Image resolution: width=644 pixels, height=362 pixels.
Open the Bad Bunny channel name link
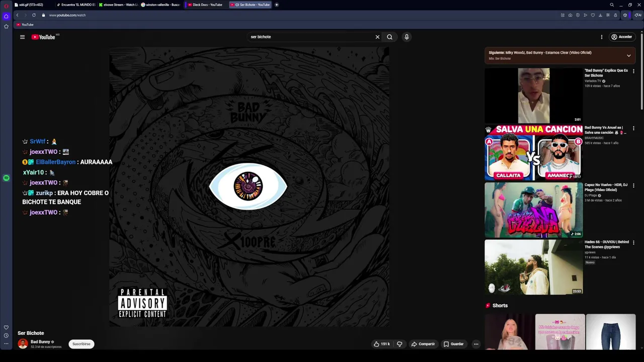(x=40, y=342)
